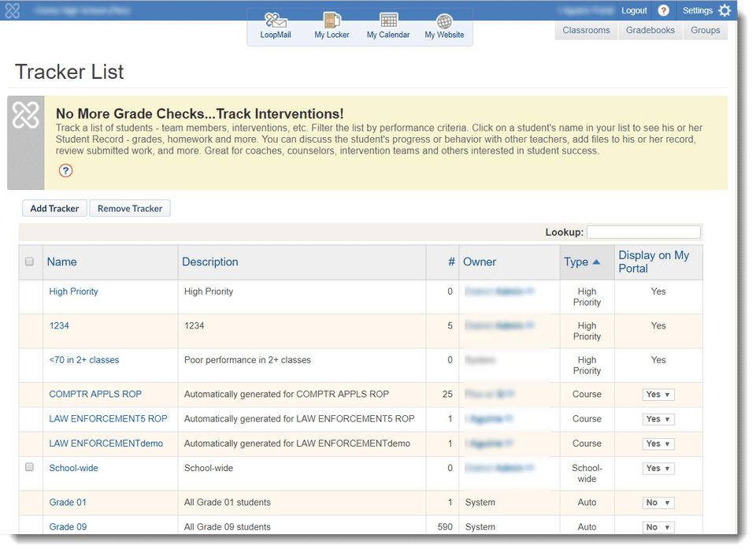Viewport: 756px width, 553px height.
Task: Click 'All Grade 09 students' description
Action: pos(227,527)
